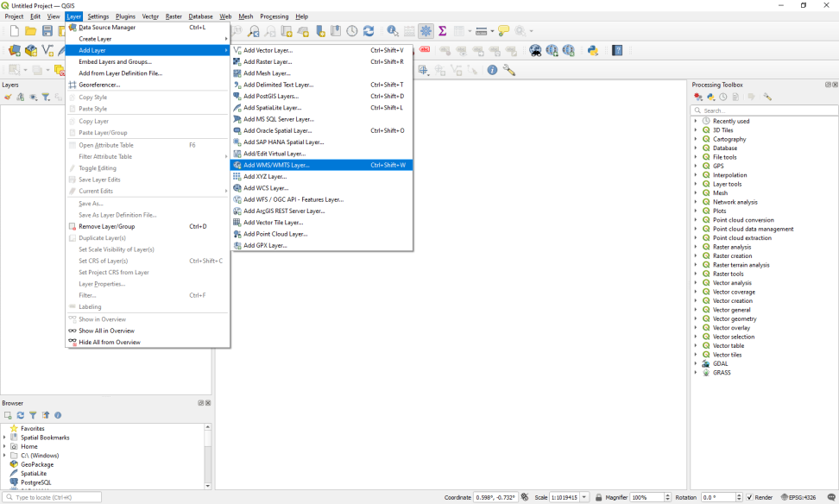Click the Messages log icon in status bar
839x504 pixels.
click(x=831, y=497)
